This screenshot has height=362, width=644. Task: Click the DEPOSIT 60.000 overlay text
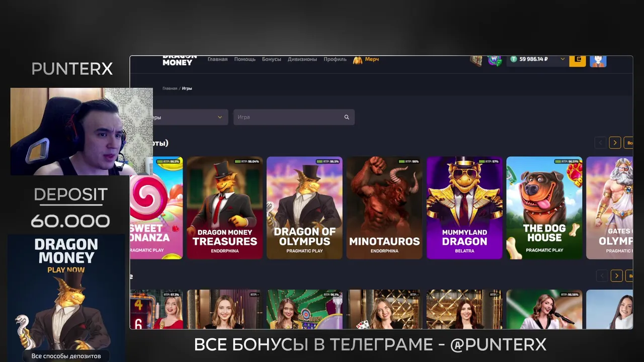coord(70,208)
